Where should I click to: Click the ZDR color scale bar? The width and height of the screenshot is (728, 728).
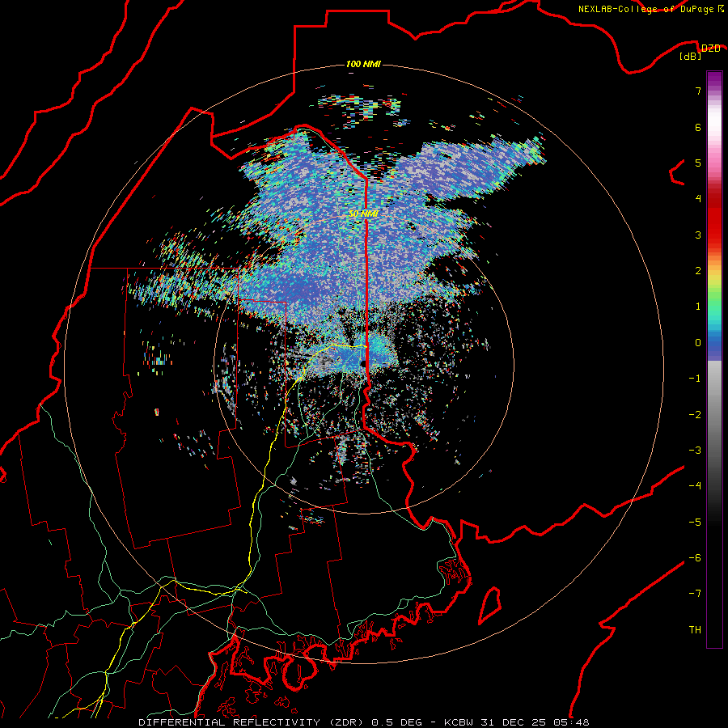coord(714,359)
